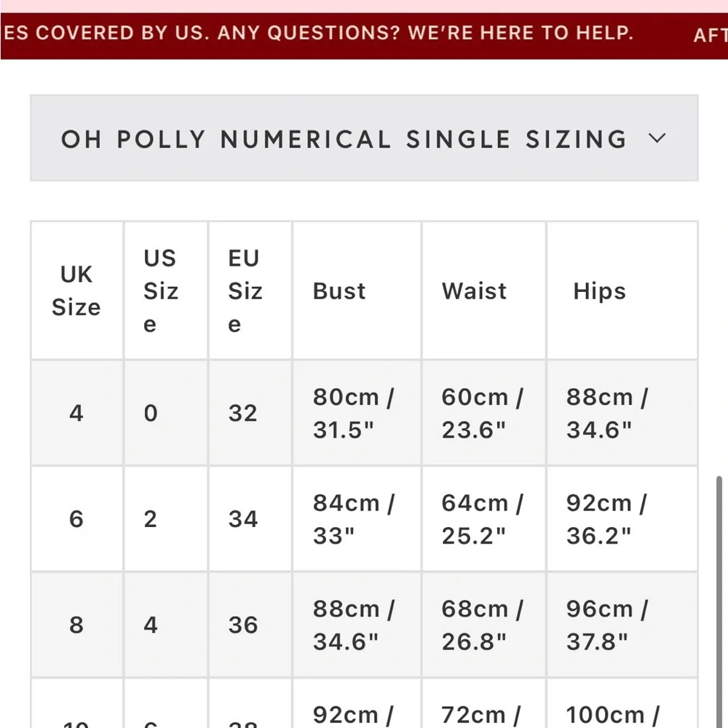Click the EU size 32 cell

(242, 413)
